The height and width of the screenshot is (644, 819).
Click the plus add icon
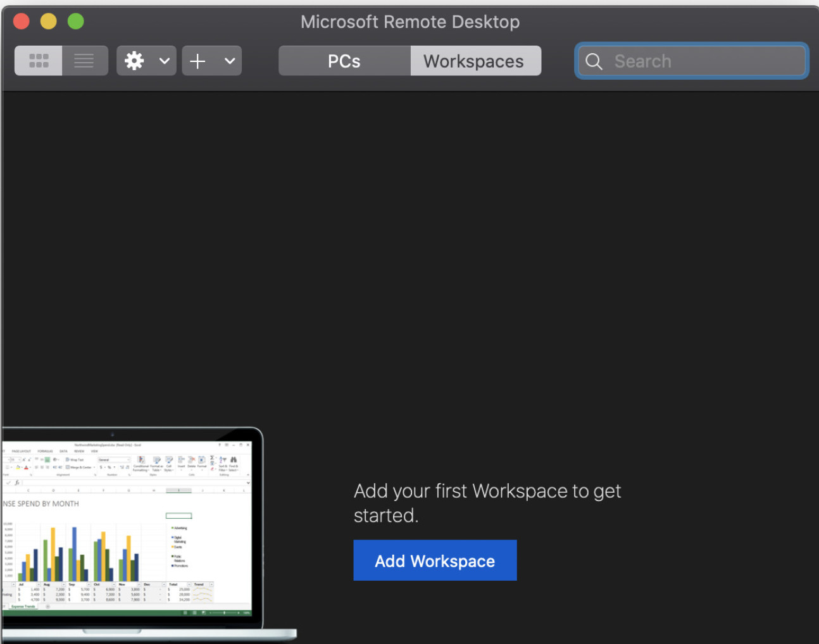tap(197, 61)
